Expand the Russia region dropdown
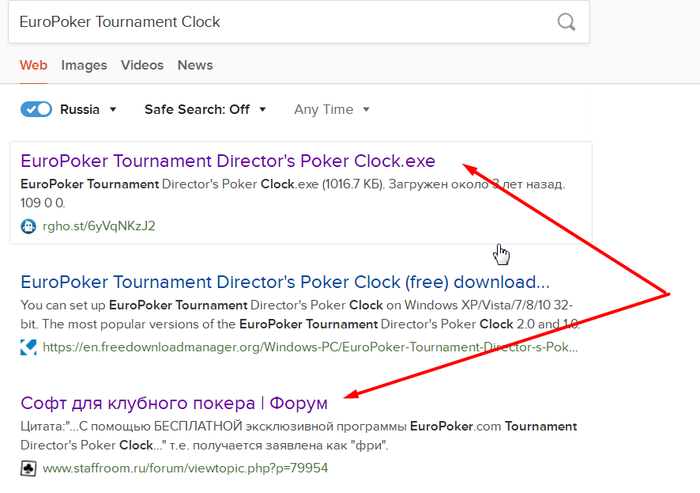This screenshot has height=493, width=700. tap(89, 109)
